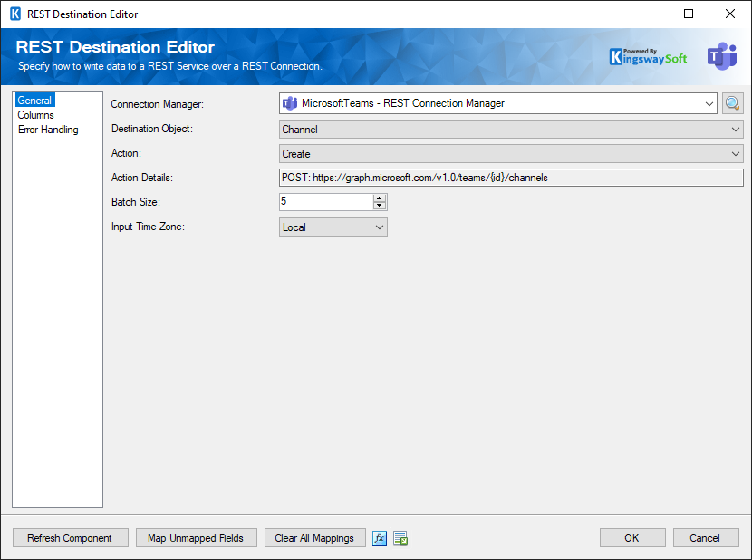Click the Batch Size label

point(136,202)
